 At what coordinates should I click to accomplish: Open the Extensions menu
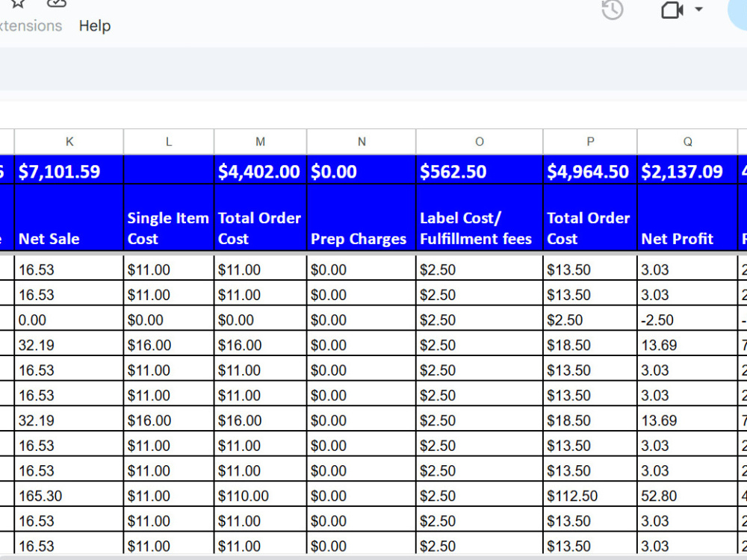31,25
